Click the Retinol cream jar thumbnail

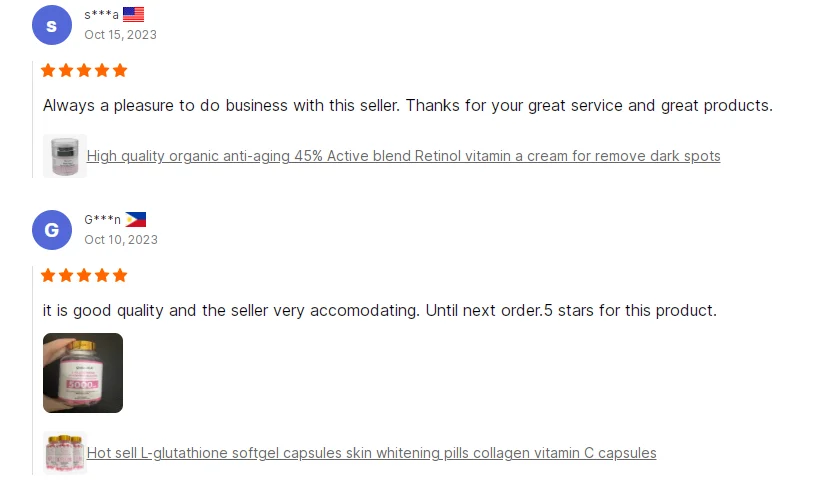click(x=65, y=156)
